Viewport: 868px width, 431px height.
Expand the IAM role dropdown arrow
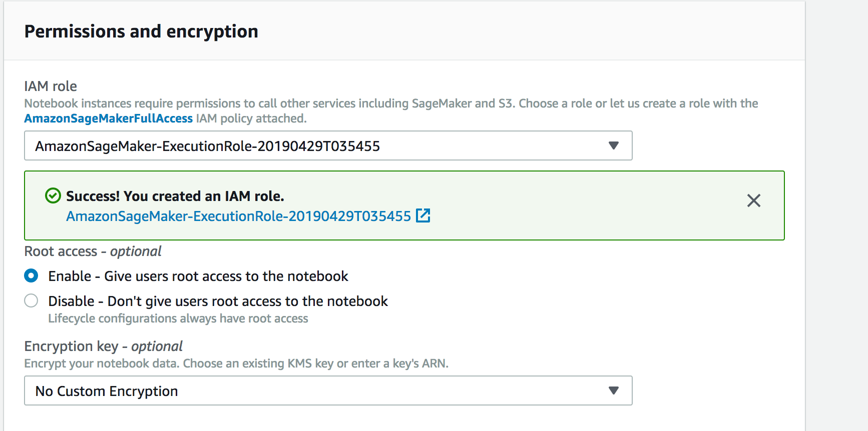point(613,145)
